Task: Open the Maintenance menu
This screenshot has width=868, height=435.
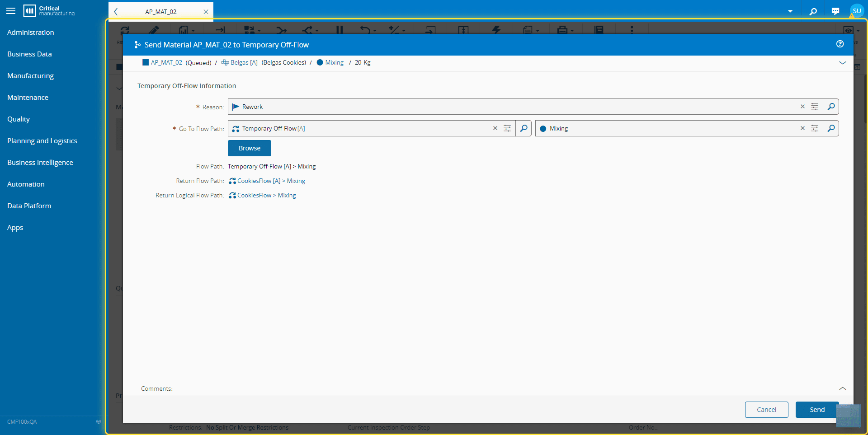Action: tap(28, 98)
